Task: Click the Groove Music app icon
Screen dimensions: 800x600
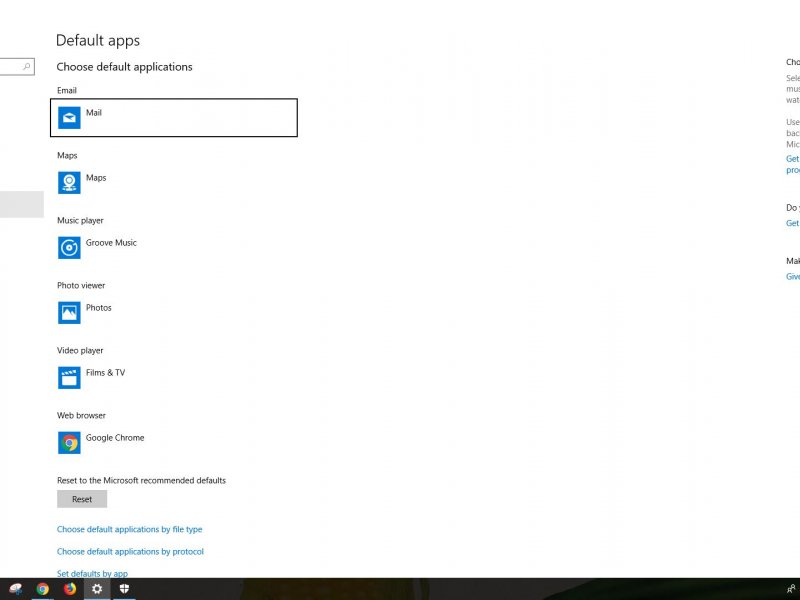Action: (69, 248)
